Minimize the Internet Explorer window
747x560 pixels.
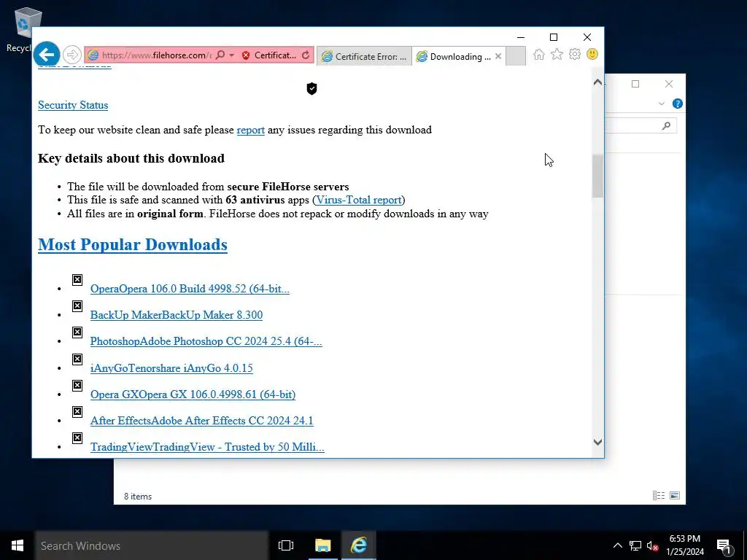521,37
